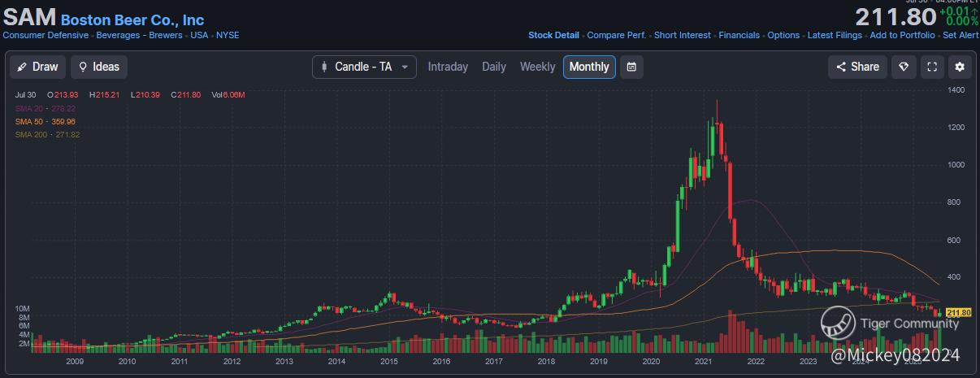Click Add to Portfolio link

click(x=902, y=35)
